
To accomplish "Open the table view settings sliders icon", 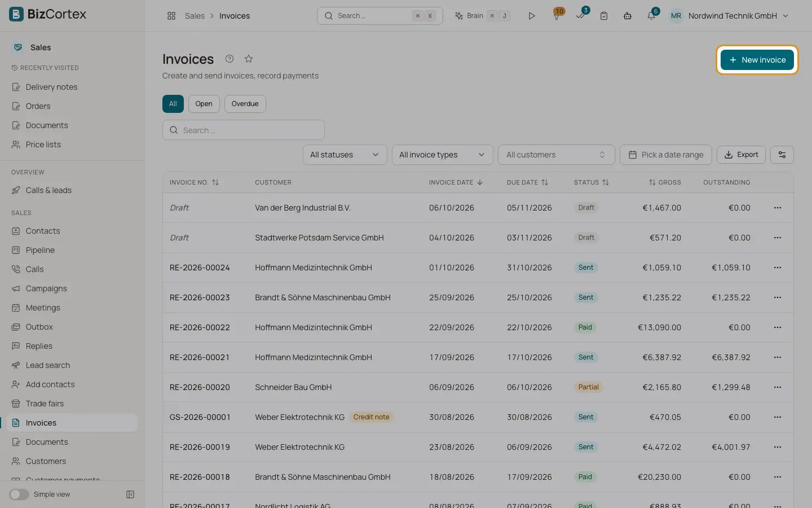I will 782,155.
